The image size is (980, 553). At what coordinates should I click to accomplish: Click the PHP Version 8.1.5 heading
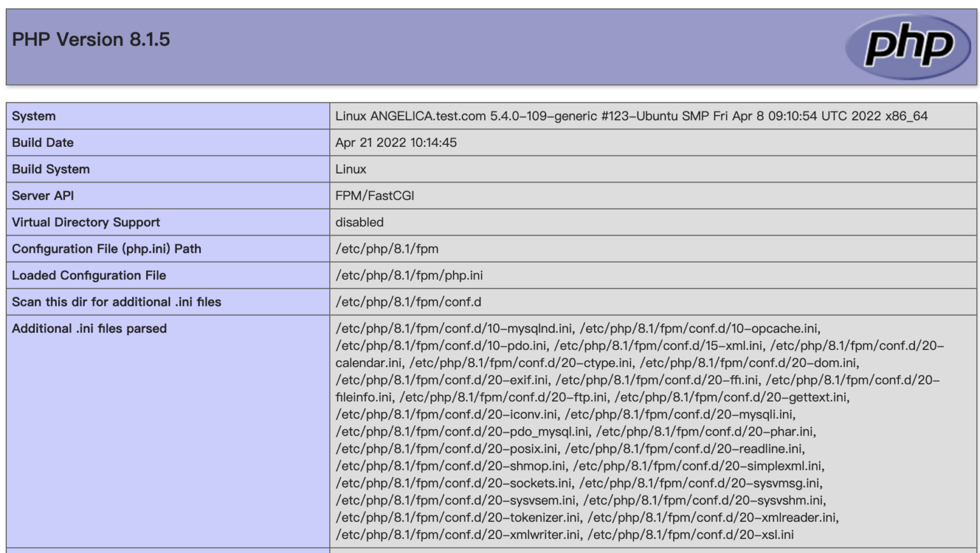pyautogui.click(x=91, y=40)
